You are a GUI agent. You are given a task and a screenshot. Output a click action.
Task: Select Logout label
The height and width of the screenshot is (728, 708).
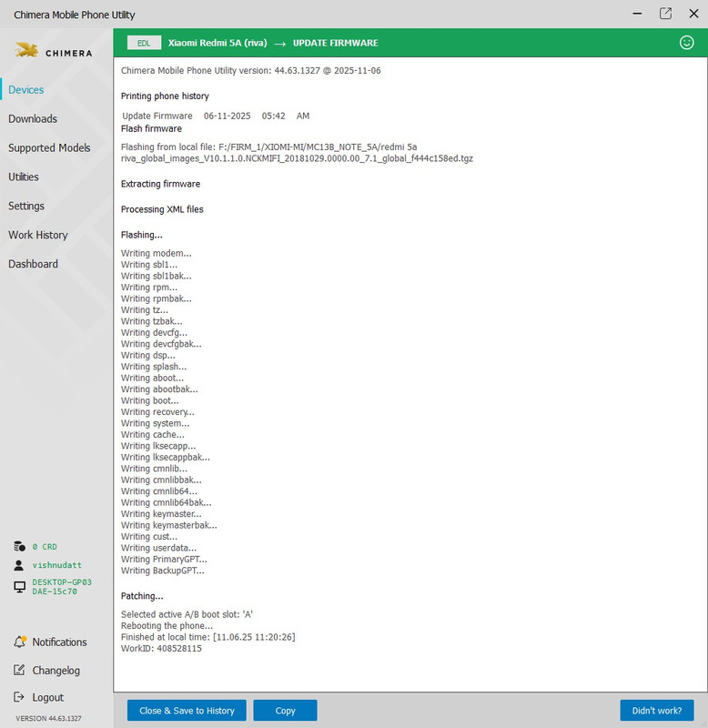click(48, 697)
